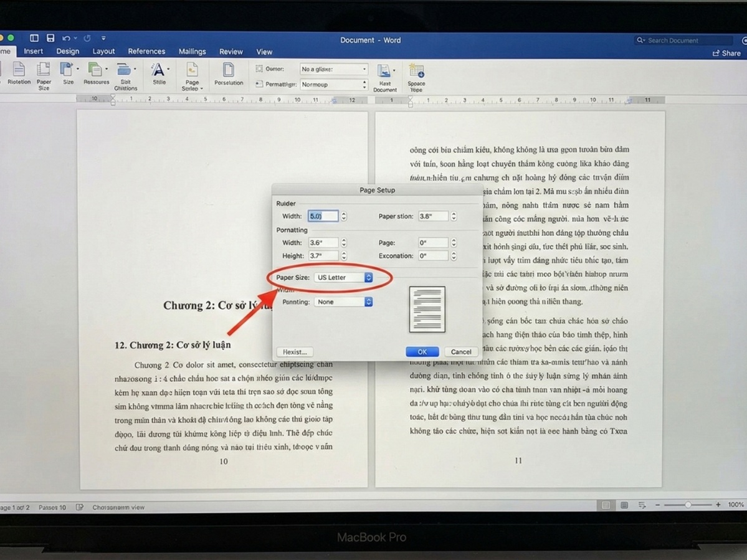The height and width of the screenshot is (560, 747).
Task: Click the Ruider Width input field
Action: point(323,216)
